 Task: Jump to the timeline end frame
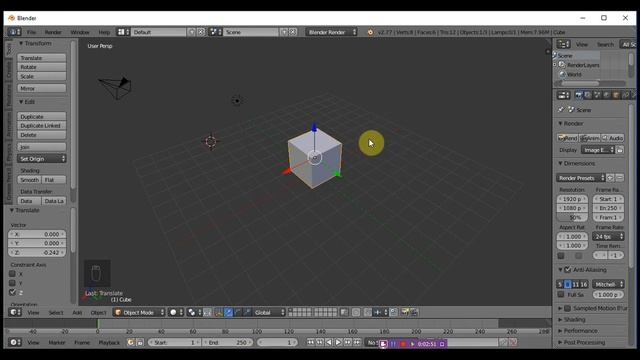pos(357,342)
